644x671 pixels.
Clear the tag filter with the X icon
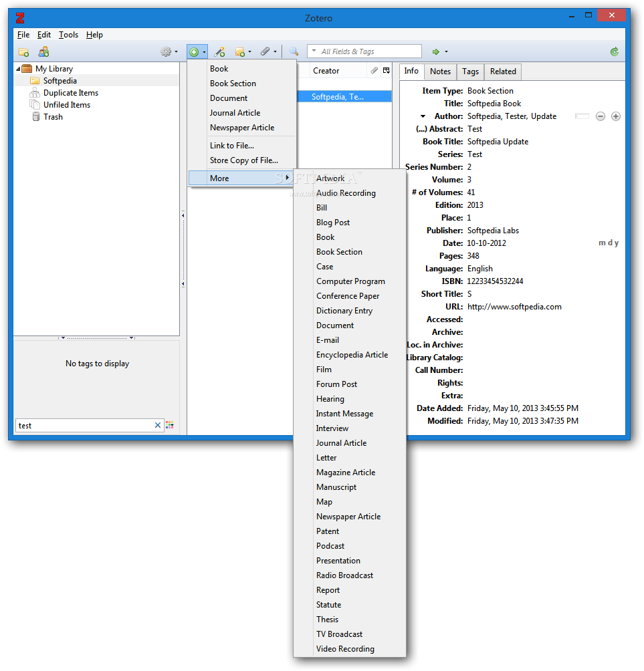(x=158, y=425)
